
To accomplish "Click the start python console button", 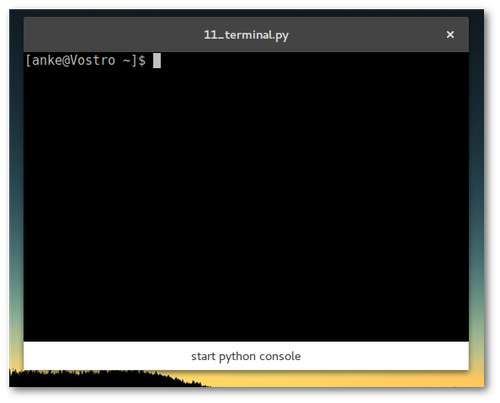I will [246, 356].
